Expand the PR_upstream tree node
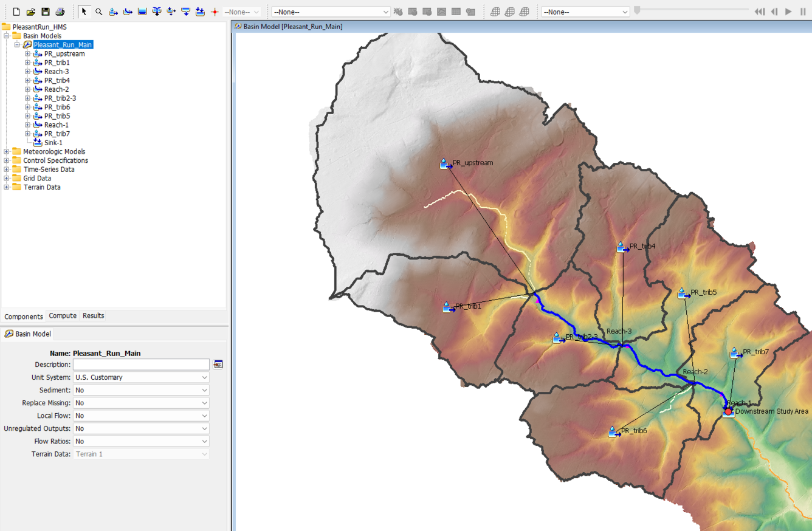 point(27,53)
